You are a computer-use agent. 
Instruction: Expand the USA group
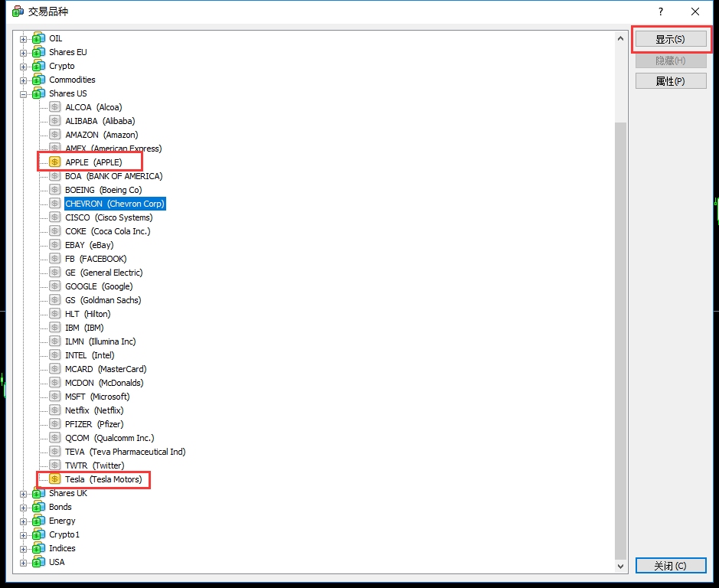(x=24, y=563)
